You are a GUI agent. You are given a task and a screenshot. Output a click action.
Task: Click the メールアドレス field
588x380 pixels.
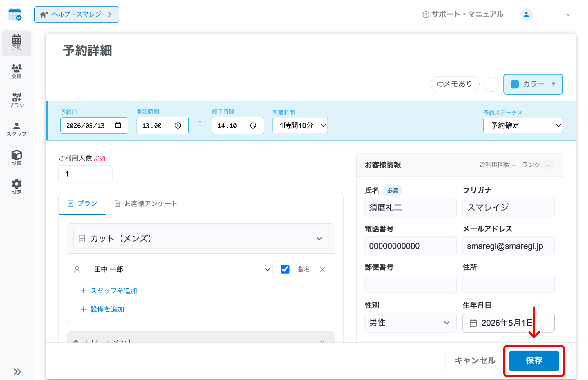click(x=508, y=246)
